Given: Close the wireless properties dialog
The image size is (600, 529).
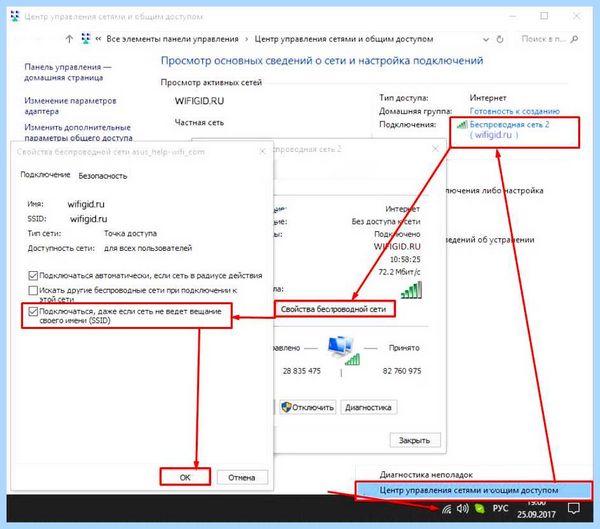Looking at the screenshot, I should 262,152.
